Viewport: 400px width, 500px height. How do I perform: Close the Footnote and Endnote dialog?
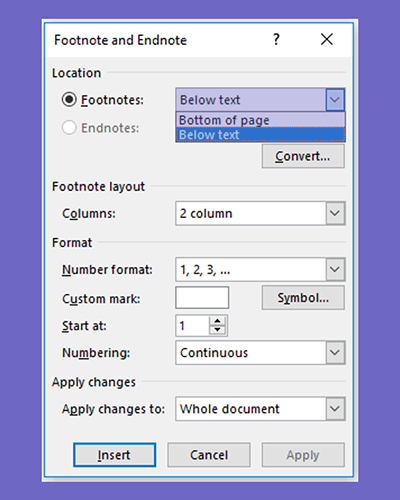pyautogui.click(x=327, y=39)
